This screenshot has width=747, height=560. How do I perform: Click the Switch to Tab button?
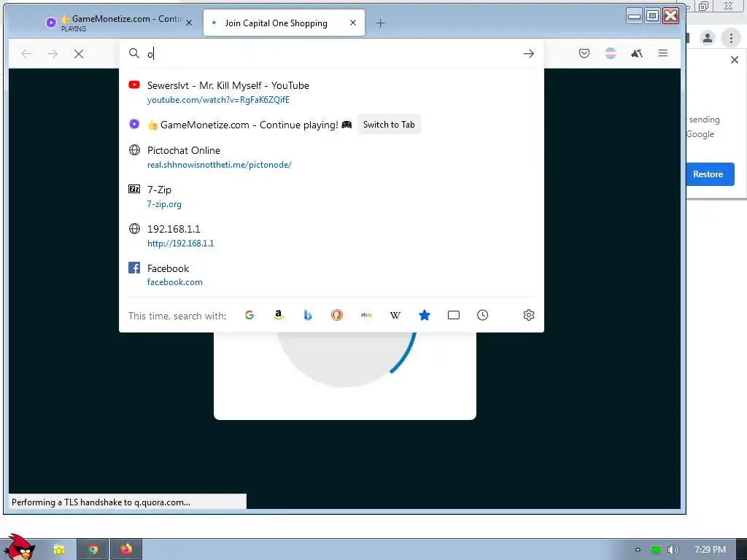389,125
